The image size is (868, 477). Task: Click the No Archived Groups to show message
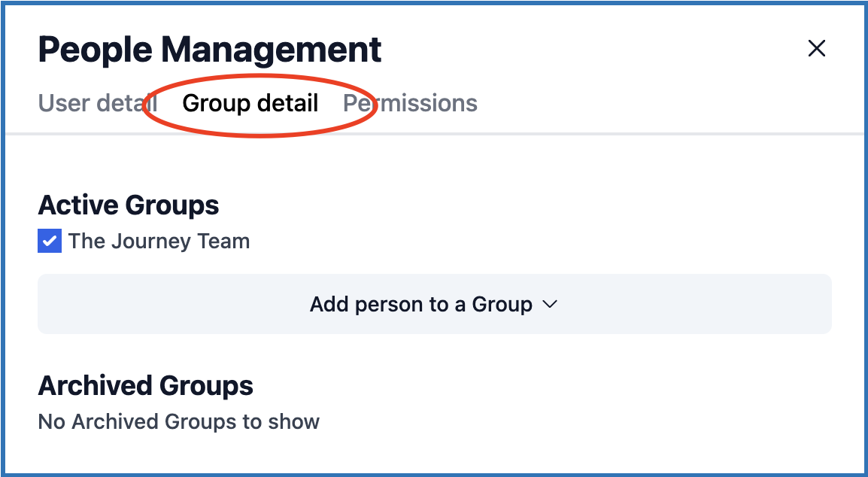179,422
